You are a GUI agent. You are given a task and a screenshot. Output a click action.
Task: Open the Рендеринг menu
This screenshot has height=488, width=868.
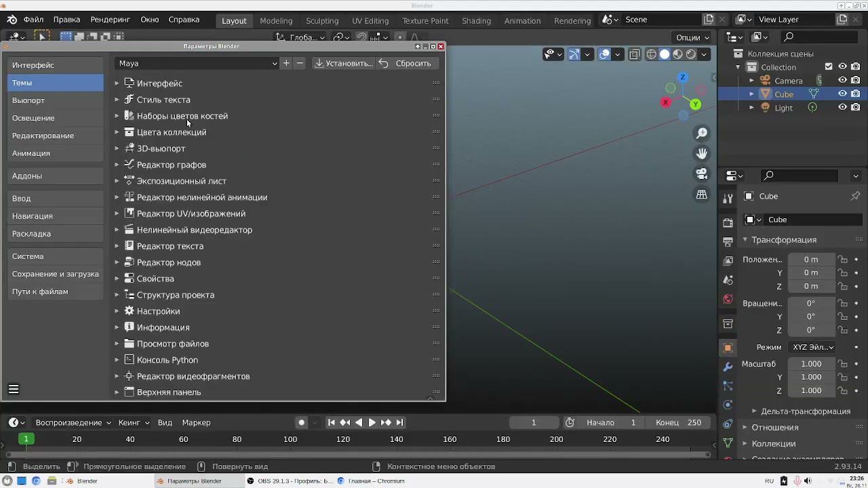click(x=110, y=20)
